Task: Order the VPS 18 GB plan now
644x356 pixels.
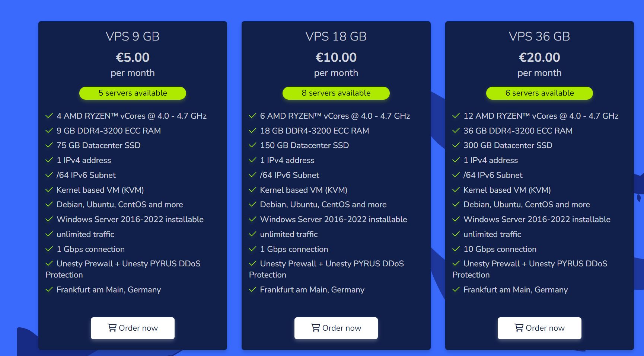Action: click(336, 328)
